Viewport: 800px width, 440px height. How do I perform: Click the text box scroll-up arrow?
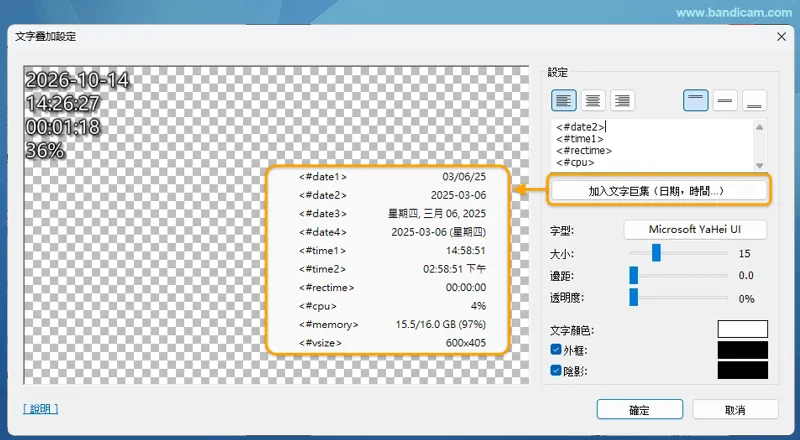coord(760,127)
